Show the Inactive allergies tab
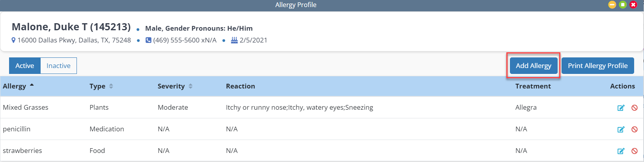 pyautogui.click(x=58, y=66)
